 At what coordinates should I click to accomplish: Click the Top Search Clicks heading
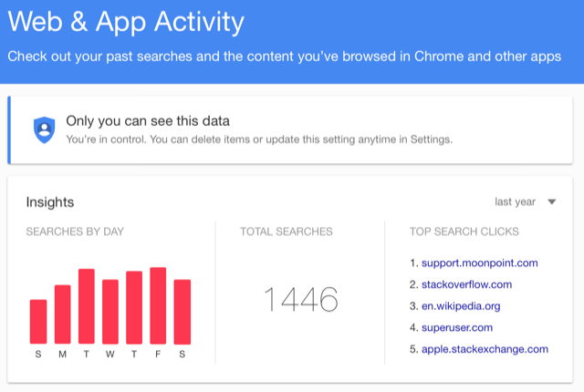(464, 232)
